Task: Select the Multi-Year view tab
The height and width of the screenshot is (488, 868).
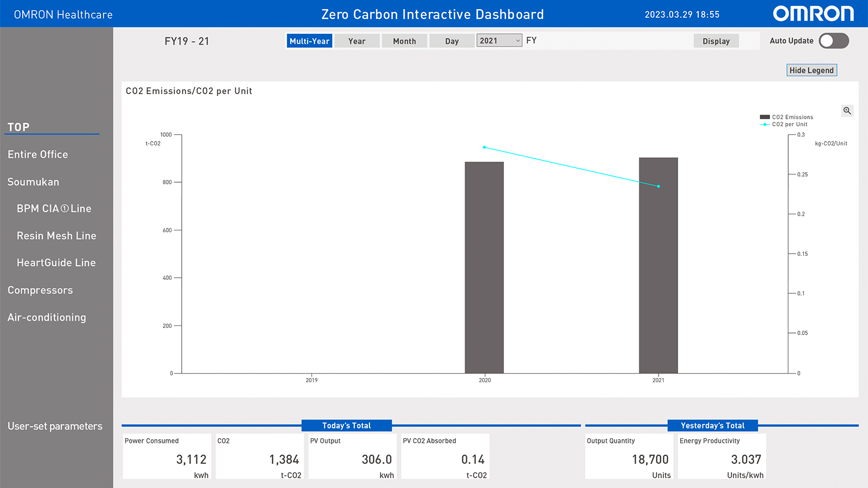Action: [x=309, y=41]
